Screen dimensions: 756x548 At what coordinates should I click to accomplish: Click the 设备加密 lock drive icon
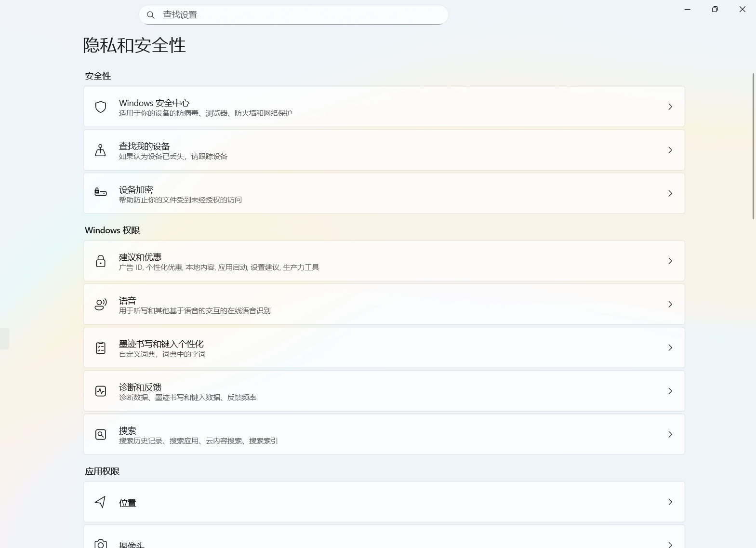101,192
